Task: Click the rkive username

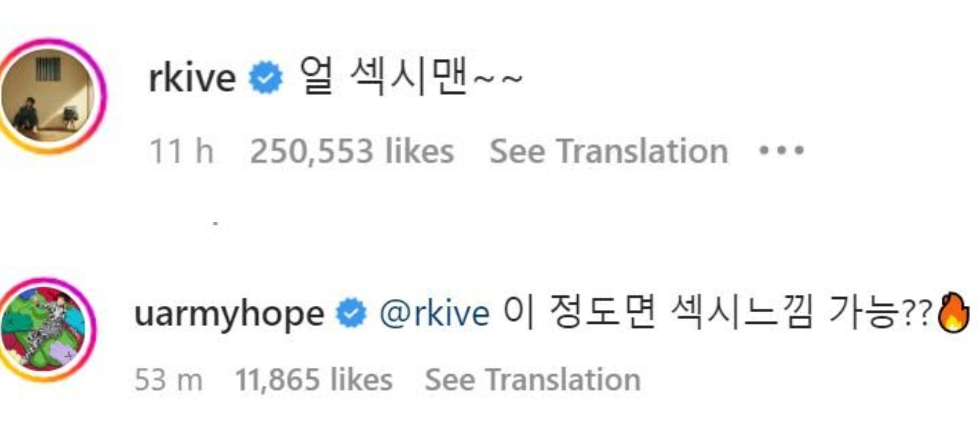Action: pos(192,79)
